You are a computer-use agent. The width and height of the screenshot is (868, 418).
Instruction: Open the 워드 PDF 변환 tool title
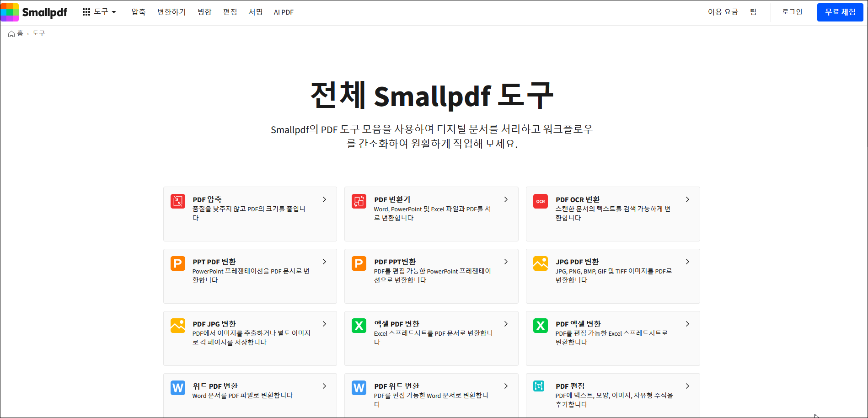click(215, 386)
